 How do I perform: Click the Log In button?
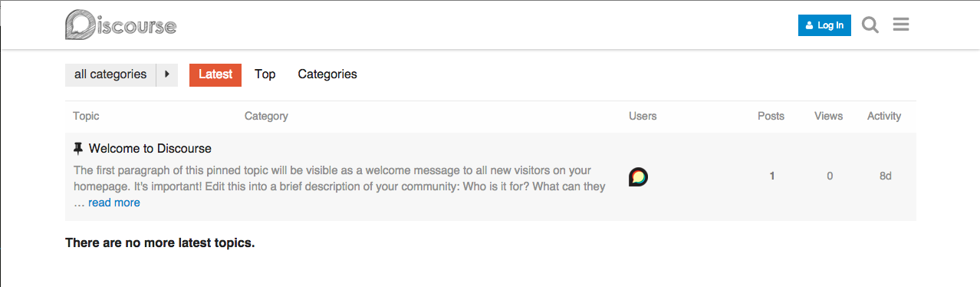pyautogui.click(x=824, y=25)
